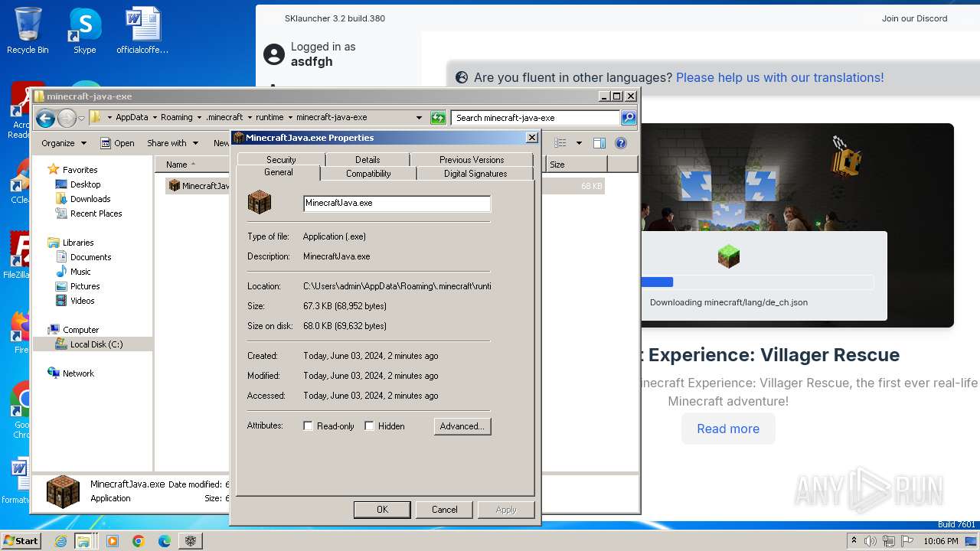Select Downloads in the navigation pane
Screen dimensions: 980x551
[x=90, y=199]
